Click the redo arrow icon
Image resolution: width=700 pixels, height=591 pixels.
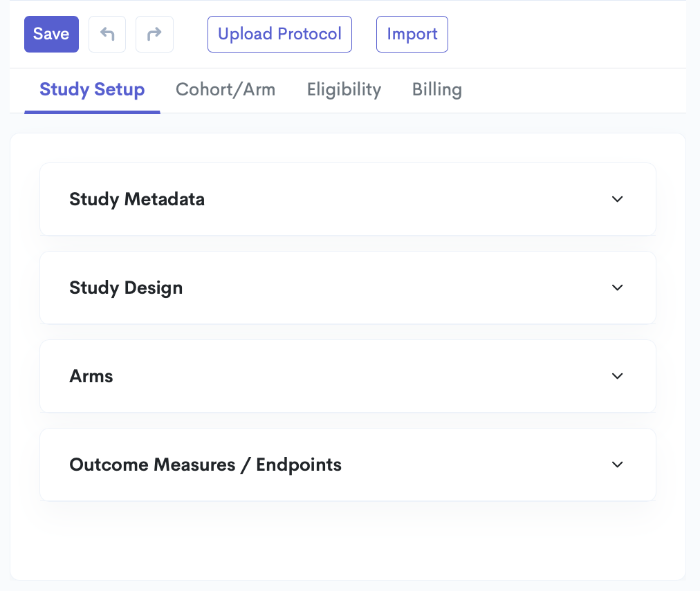154,34
